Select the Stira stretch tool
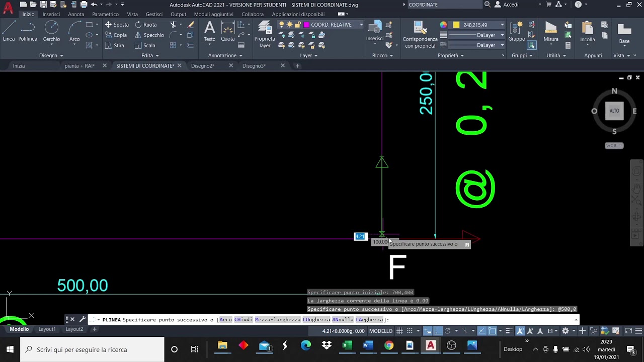This screenshot has width=644, height=362. pos(115,45)
